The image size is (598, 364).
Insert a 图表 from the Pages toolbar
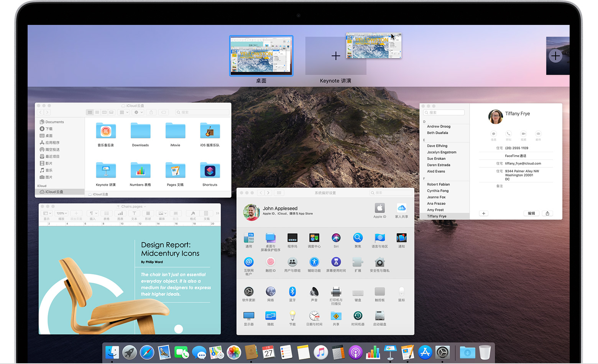click(x=120, y=213)
